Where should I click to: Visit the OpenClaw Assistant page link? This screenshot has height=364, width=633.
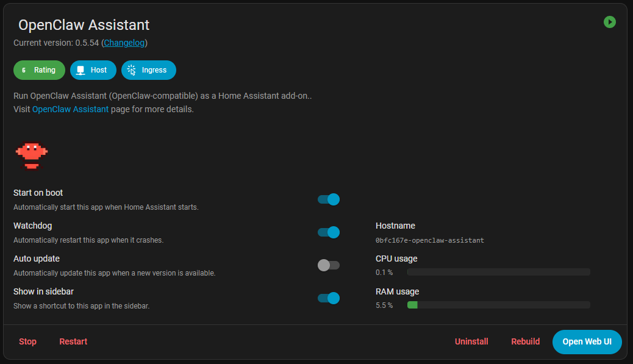coord(70,109)
